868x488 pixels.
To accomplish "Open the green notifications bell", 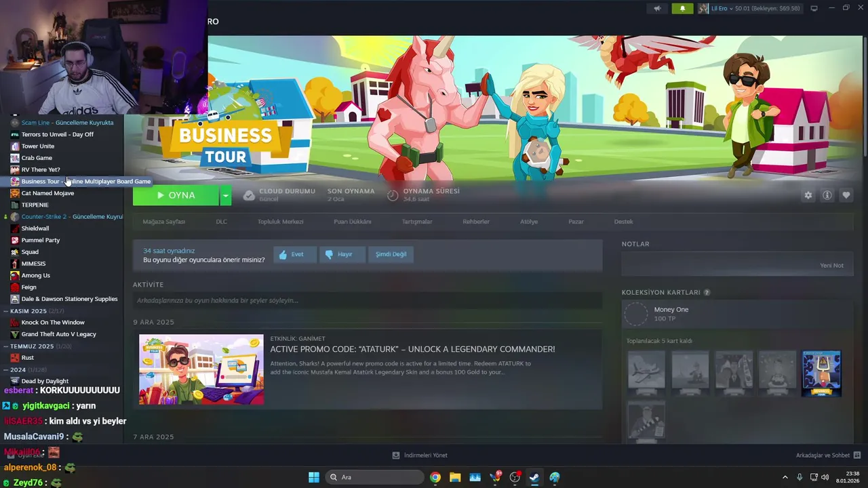I will (x=682, y=8).
